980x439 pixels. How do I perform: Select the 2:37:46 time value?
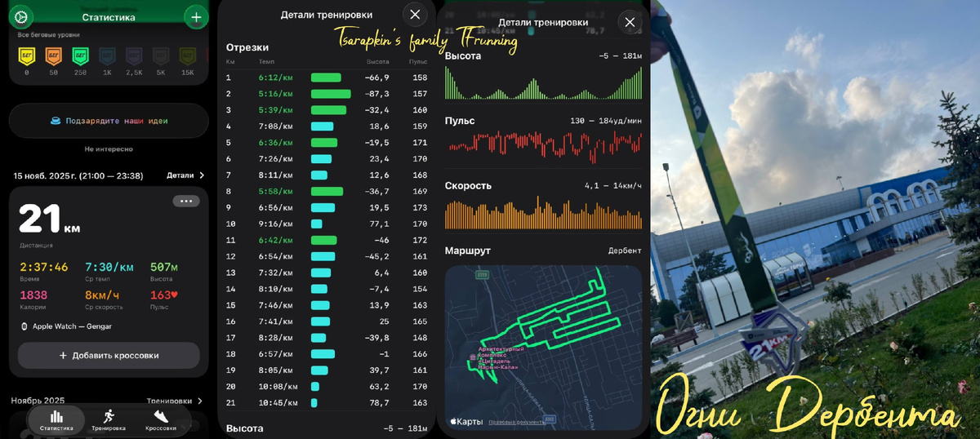44,267
